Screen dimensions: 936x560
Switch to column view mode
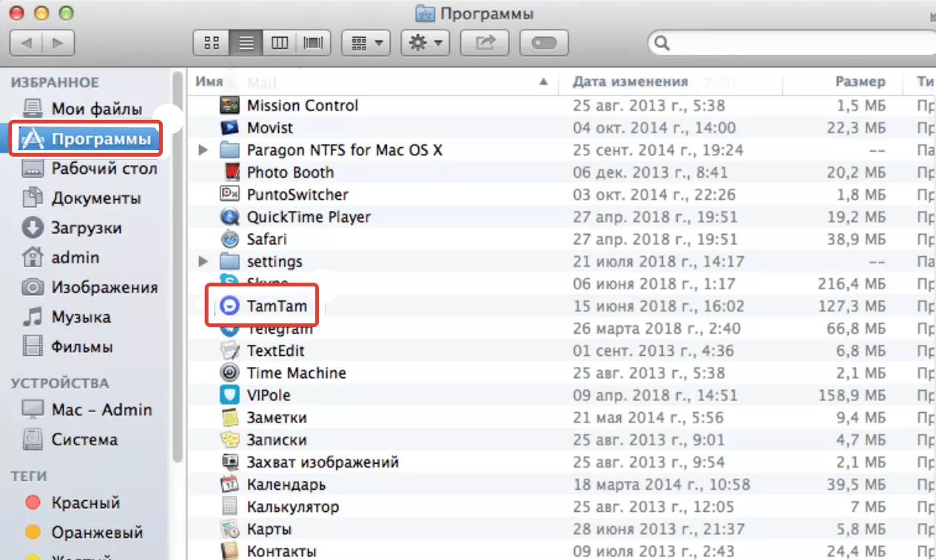click(x=280, y=43)
